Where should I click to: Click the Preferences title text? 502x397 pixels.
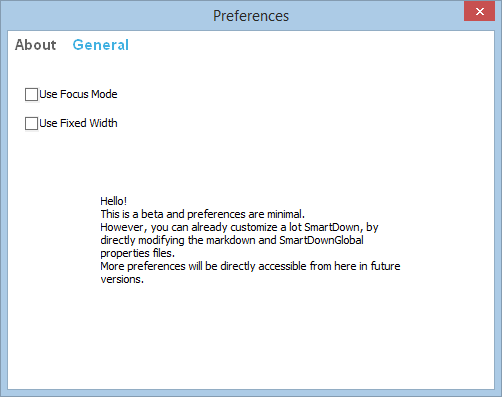[x=251, y=16]
